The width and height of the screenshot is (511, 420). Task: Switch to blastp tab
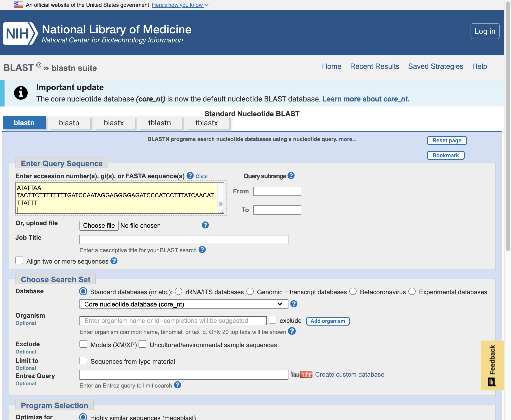pyautogui.click(x=69, y=123)
